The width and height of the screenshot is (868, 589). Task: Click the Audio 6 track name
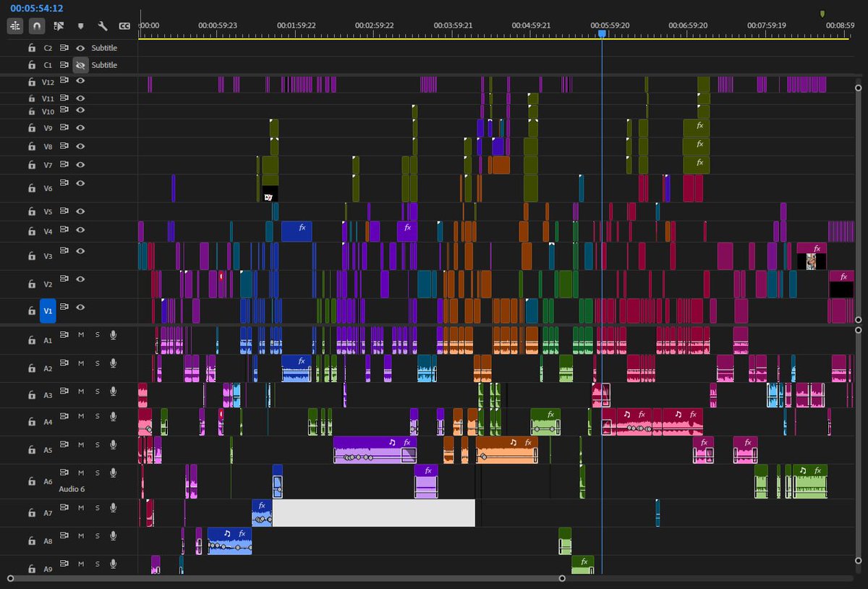(72, 490)
